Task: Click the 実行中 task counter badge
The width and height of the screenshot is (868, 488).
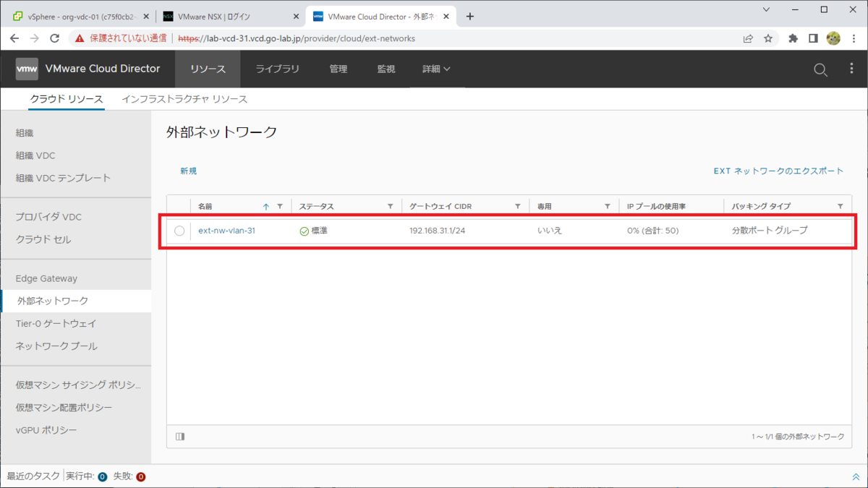Action: [x=102, y=477]
